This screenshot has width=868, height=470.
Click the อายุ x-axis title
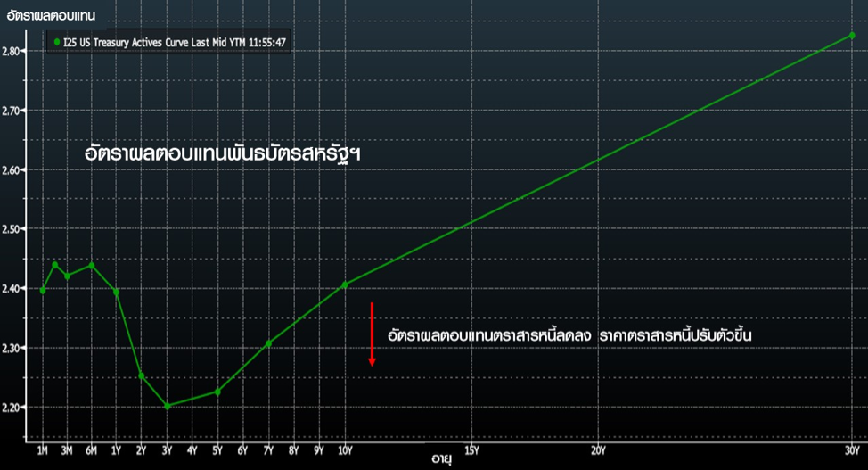pyautogui.click(x=441, y=458)
